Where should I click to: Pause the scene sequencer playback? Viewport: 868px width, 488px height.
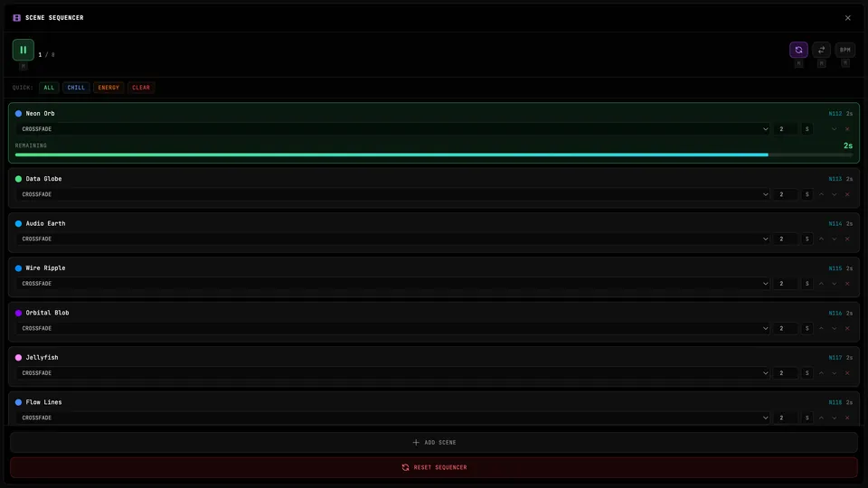pos(24,50)
